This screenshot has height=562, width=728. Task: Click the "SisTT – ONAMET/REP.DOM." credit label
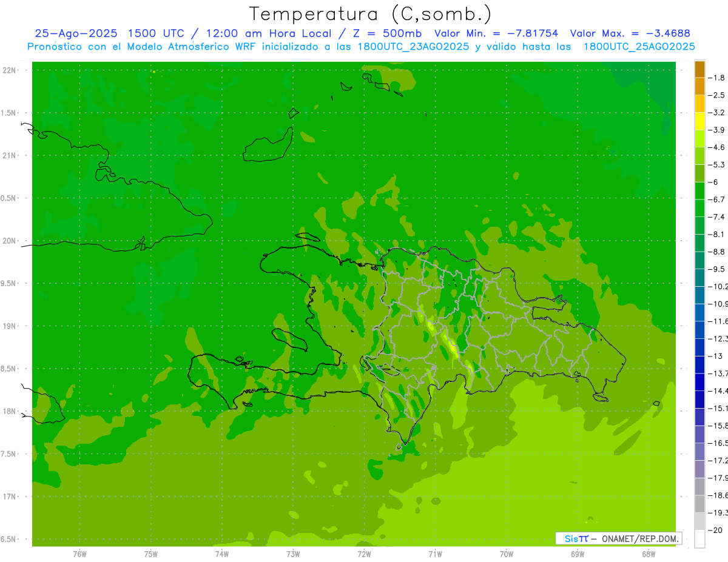[x=618, y=538]
